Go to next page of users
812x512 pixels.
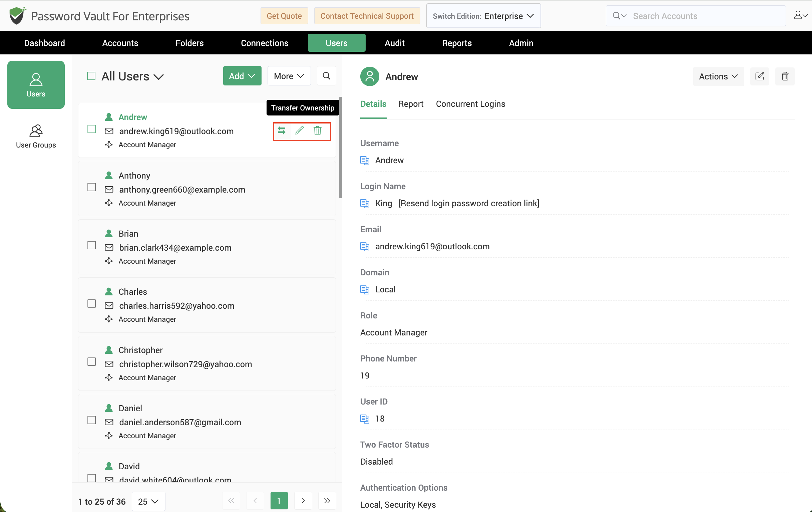pyautogui.click(x=303, y=501)
